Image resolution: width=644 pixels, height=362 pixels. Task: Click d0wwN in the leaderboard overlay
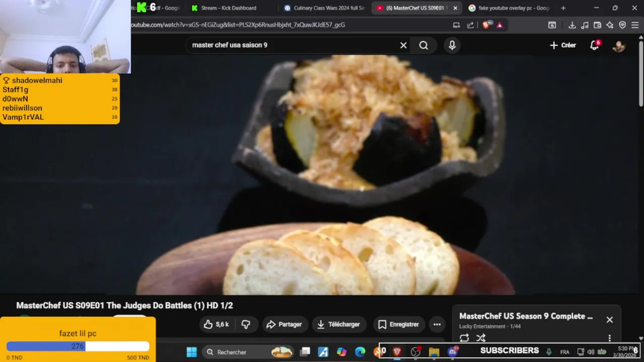(15, 99)
